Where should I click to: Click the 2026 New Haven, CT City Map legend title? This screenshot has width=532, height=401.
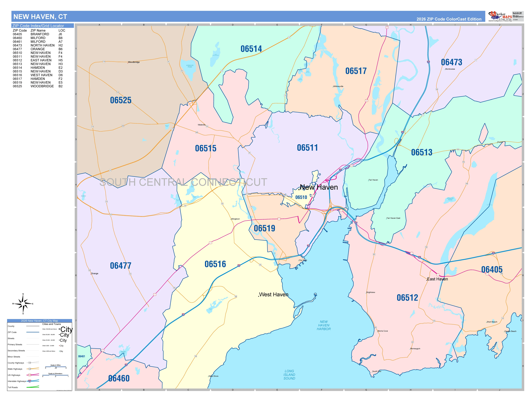(x=39, y=321)
